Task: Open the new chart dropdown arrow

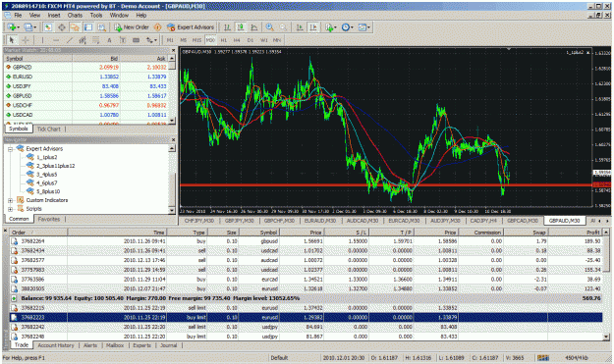Action: 18,27
